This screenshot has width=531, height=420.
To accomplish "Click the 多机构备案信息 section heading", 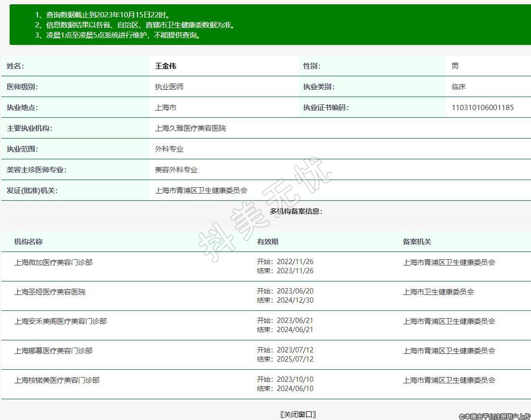I will click(296, 211).
